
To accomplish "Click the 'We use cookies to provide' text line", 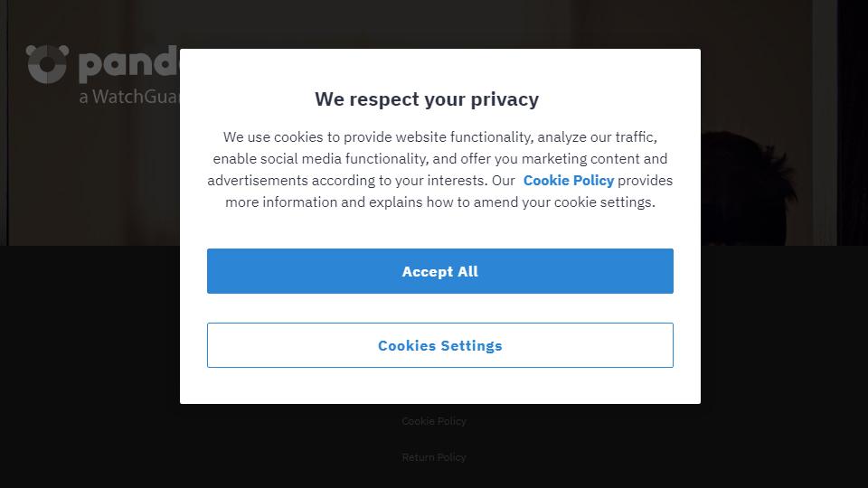I will coord(440,136).
